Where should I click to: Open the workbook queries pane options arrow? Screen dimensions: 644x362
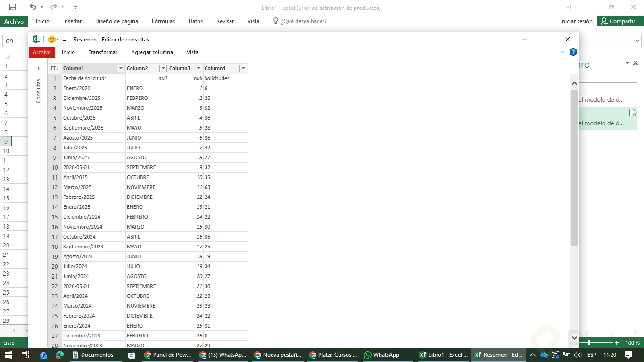click(627, 63)
